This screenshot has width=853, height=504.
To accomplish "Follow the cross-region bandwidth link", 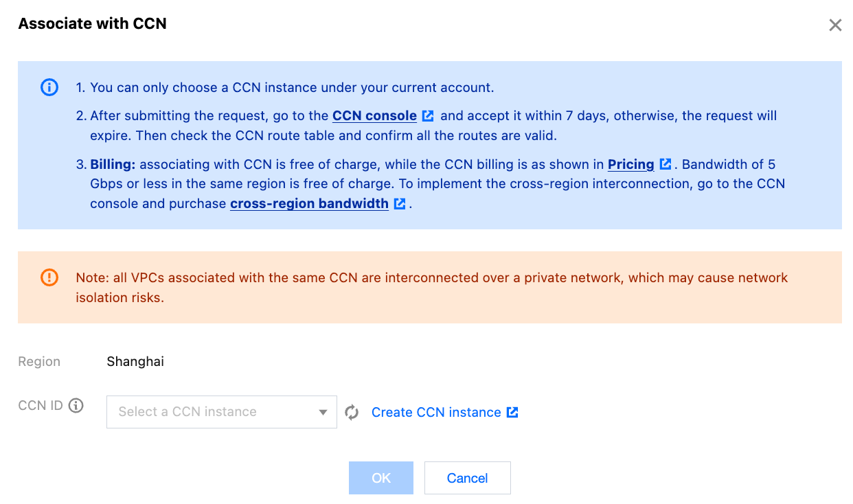I will 309,204.
